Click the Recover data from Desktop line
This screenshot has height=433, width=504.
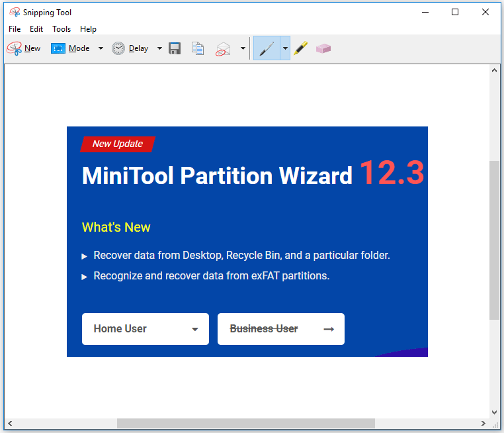[241, 256]
